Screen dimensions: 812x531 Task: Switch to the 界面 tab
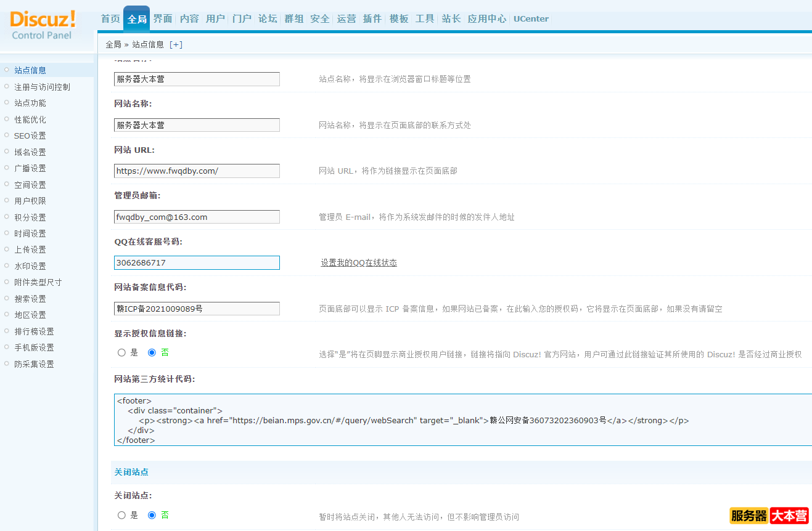click(163, 18)
